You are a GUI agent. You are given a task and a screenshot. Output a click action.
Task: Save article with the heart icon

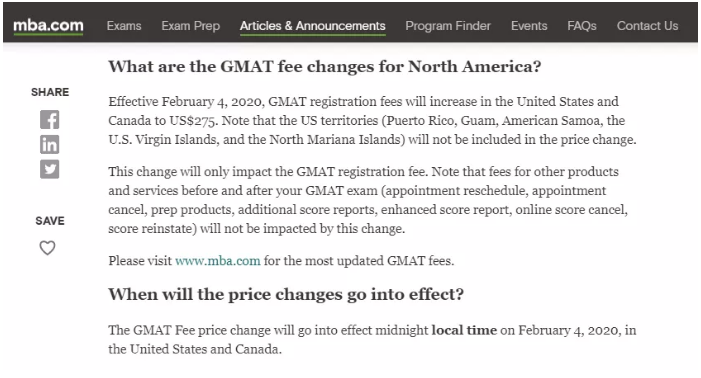47,248
